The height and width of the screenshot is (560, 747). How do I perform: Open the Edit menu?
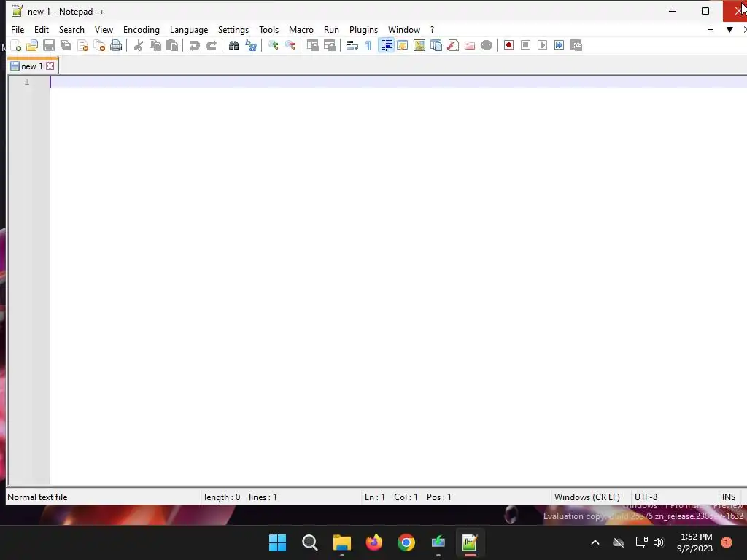pyautogui.click(x=42, y=29)
